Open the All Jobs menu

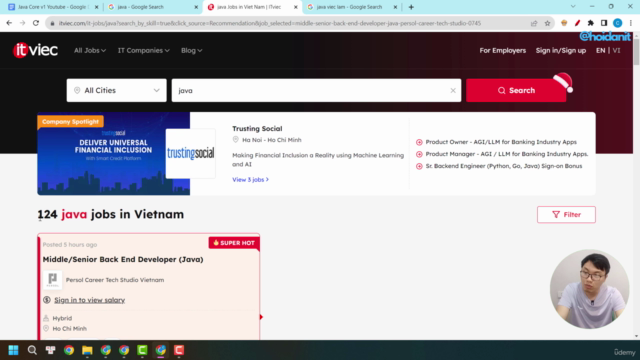pyautogui.click(x=90, y=50)
